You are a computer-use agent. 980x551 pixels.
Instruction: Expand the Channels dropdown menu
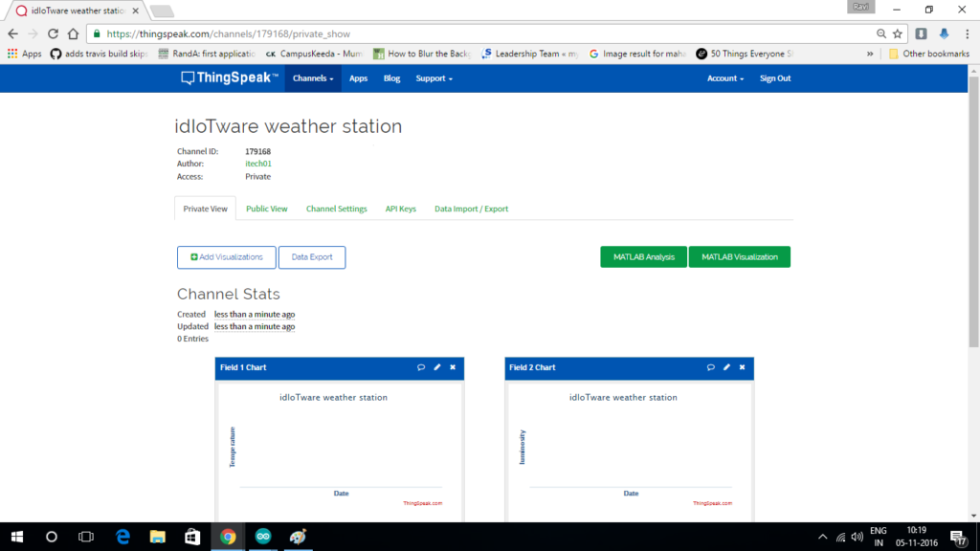coord(313,78)
